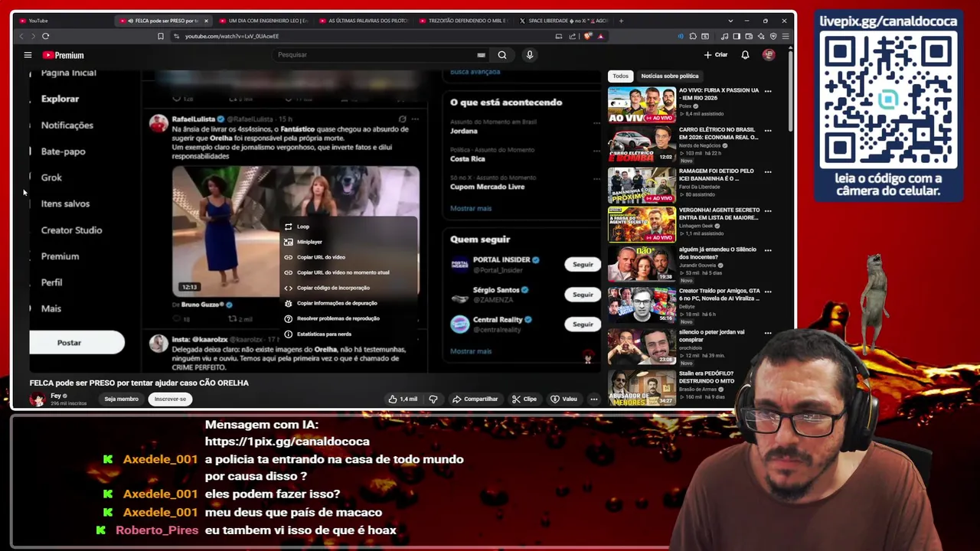Click the Postar button in video
Viewport: 980px width, 551px height.
click(77, 342)
